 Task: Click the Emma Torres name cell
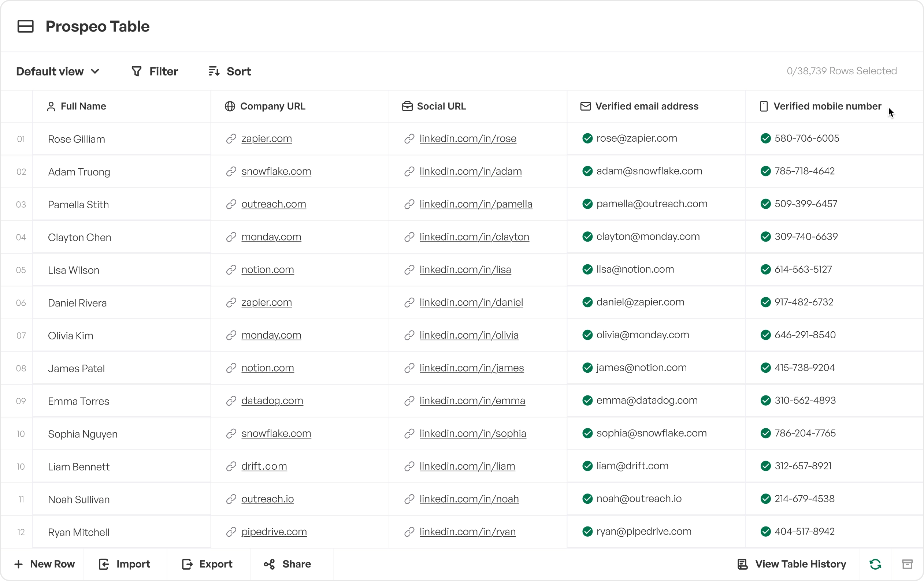point(79,401)
